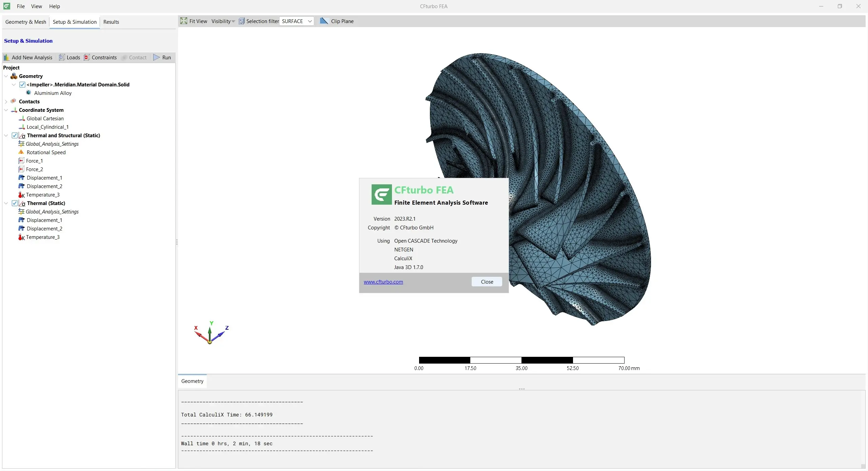Open the Visibility dropdown menu
The height and width of the screenshot is (471, 868).
coord(223,21)
